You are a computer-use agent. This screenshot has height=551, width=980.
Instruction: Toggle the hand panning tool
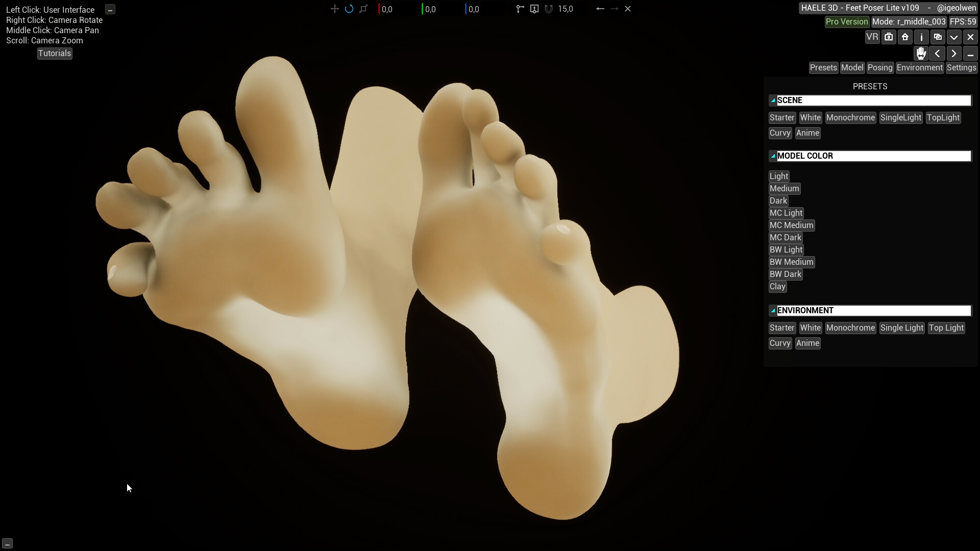point(921,53)
